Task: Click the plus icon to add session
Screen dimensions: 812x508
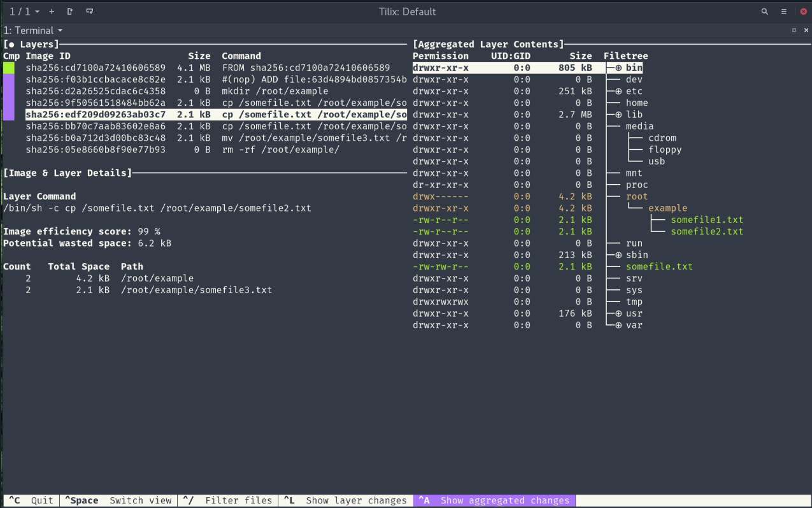Action: tap(52, 11)
